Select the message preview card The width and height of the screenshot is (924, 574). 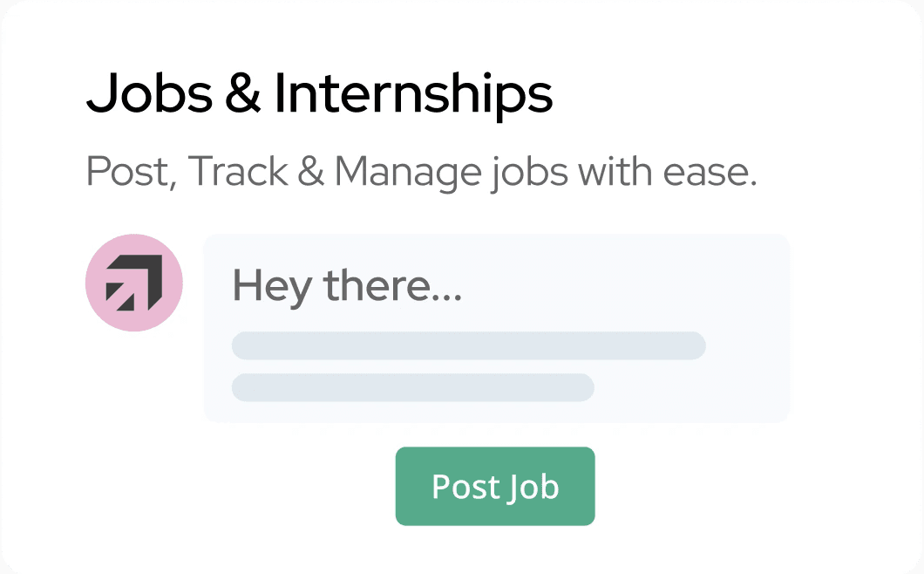[496, 328]
